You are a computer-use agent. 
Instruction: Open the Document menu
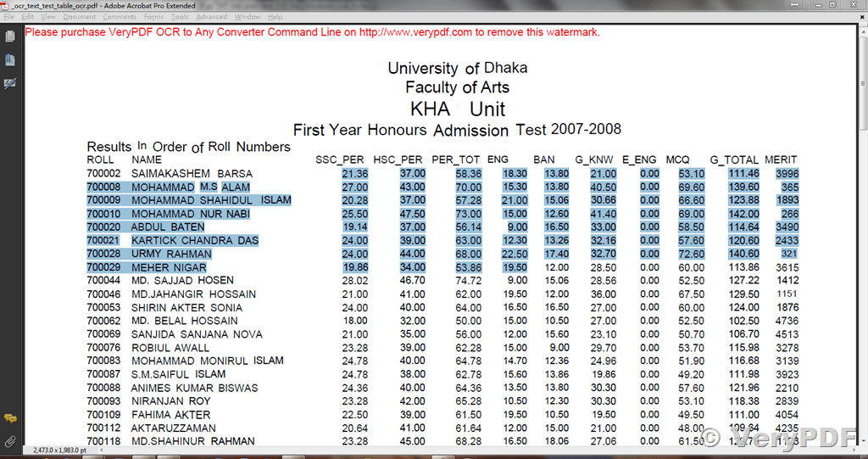(79, 17)
